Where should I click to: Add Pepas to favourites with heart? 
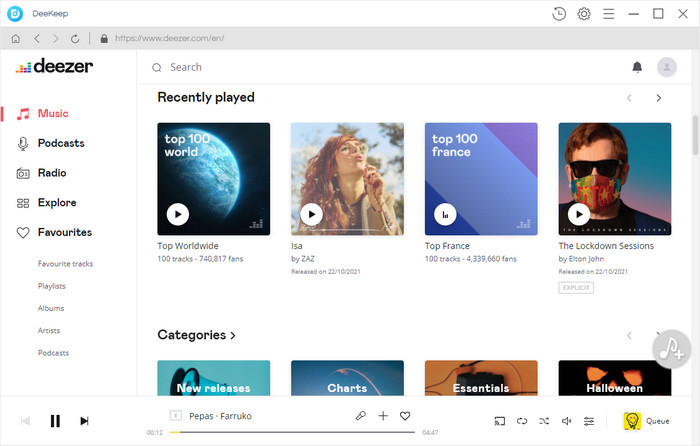click(405, 415)
